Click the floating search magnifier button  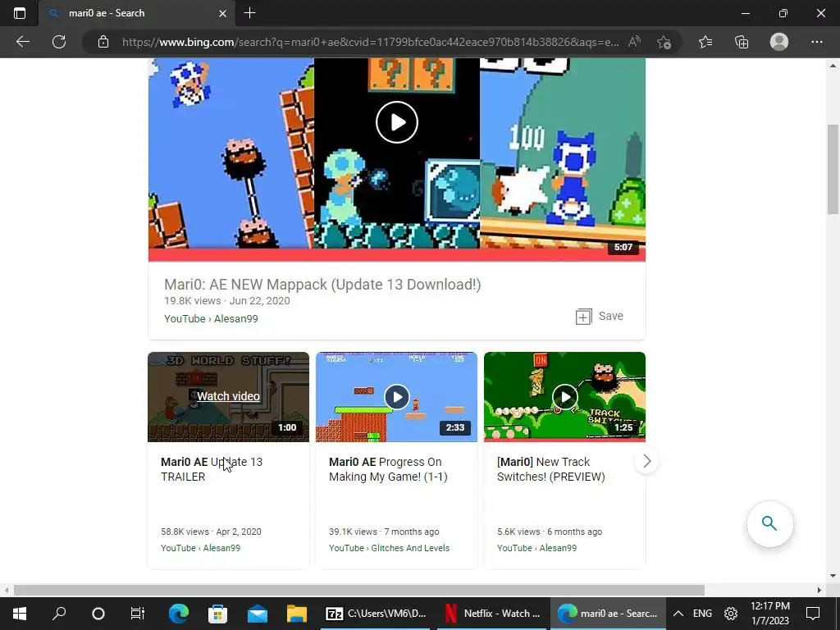769,523
